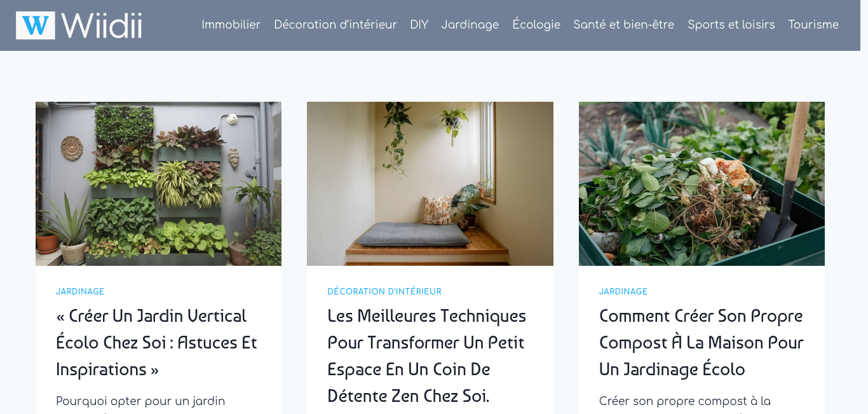Open the vertical garden wall thumbnail

pyautogui.click(x=158, y=184)
